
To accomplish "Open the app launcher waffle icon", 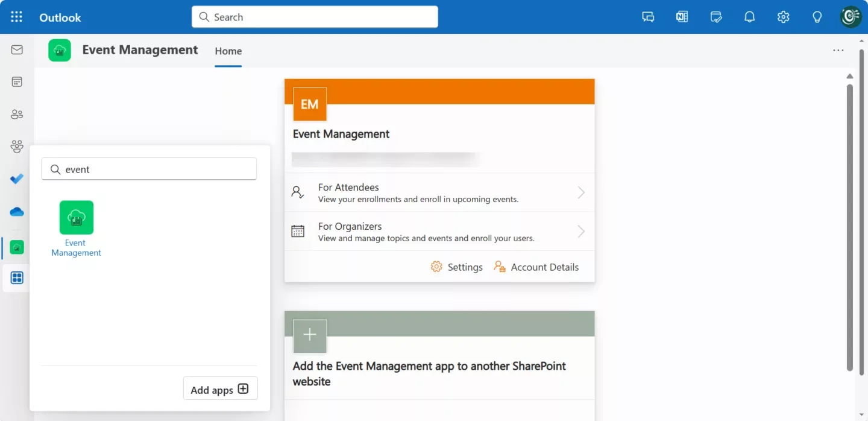I will coord(16,17).
